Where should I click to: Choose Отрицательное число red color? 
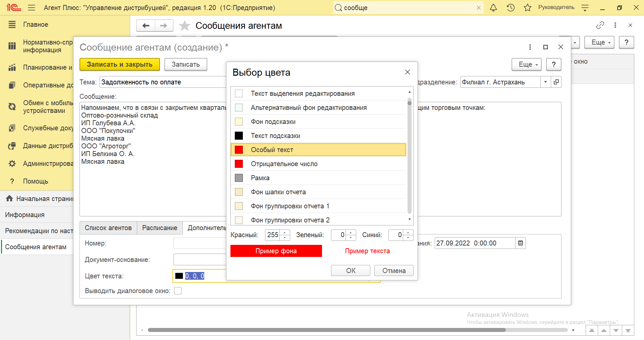(x=318, y=164)
